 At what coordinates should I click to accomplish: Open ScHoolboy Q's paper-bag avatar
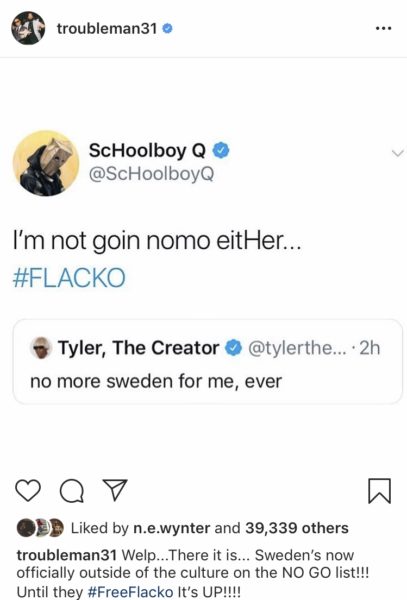click(46, 163)
